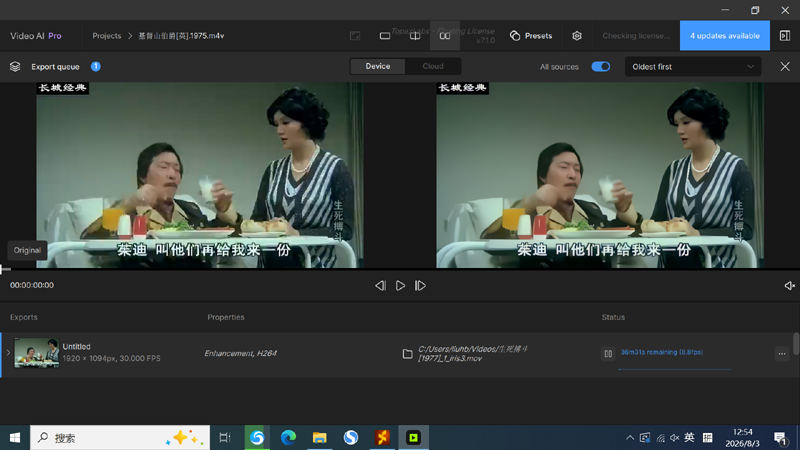The height and width of the screenshot is (450, 800).
Task: Click the taskbar search box
Action: 120,438
